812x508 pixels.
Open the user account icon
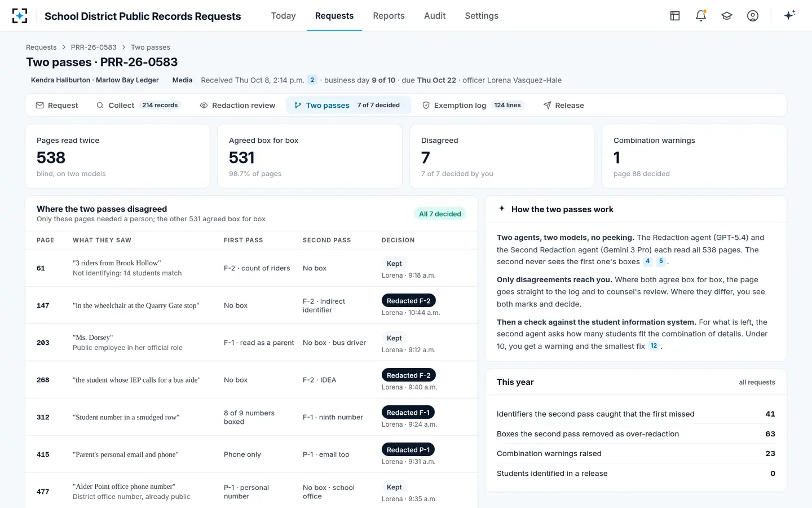click(753, 16)
